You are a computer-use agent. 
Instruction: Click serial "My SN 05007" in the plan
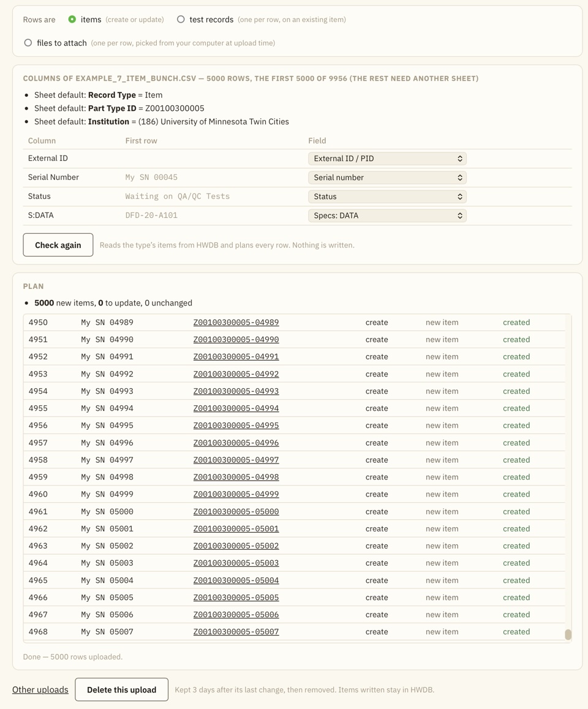[107, 632]
